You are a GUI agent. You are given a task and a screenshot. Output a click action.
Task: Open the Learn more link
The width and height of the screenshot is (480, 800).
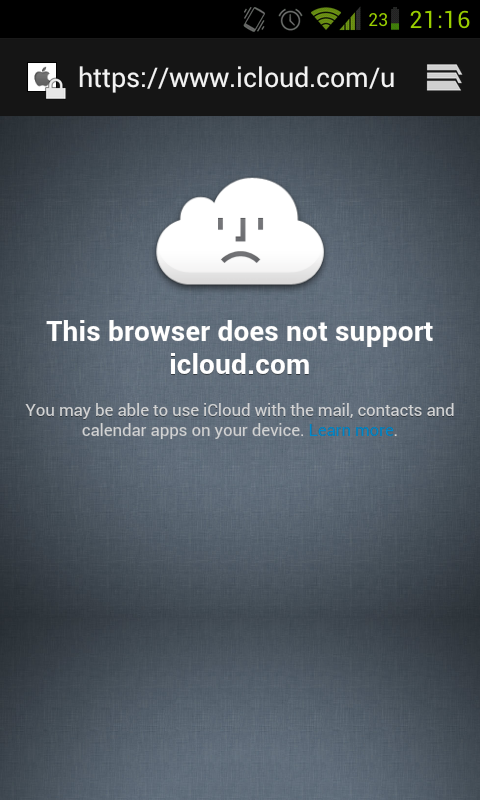click(351, 431)
